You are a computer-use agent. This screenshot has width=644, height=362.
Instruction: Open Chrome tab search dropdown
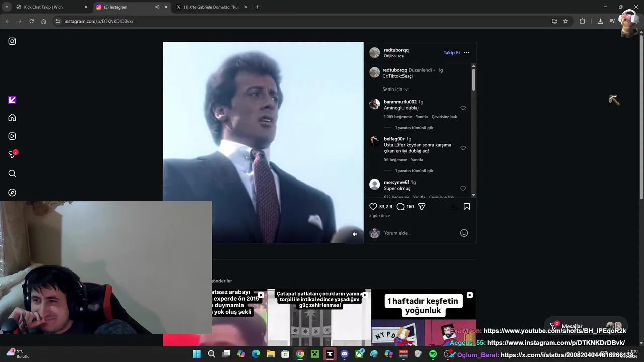coord(7,7)
